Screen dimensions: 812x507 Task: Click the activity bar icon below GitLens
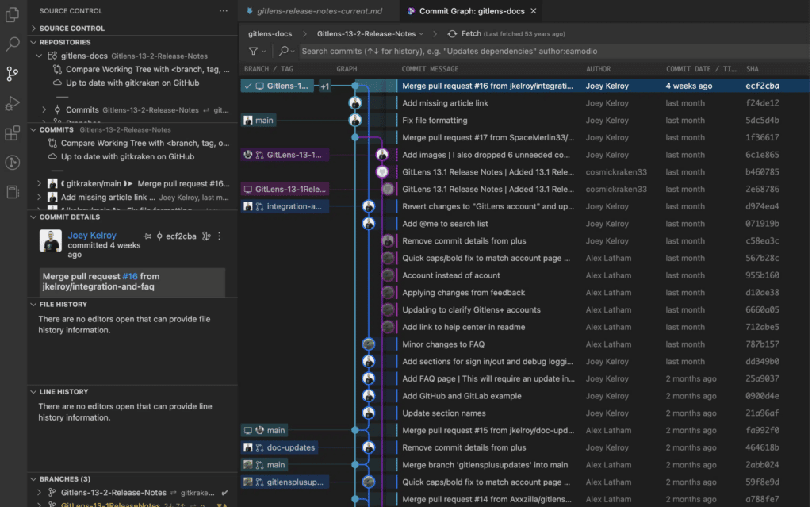coord(13,192)
